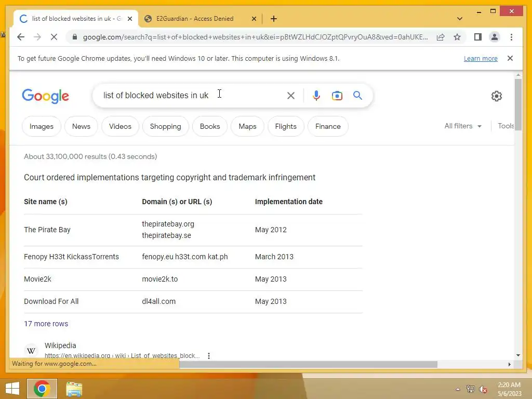Click the Wikipedia site name
Image resolution: width=532 pixels, height=399 pixels.
pos(60,345)
